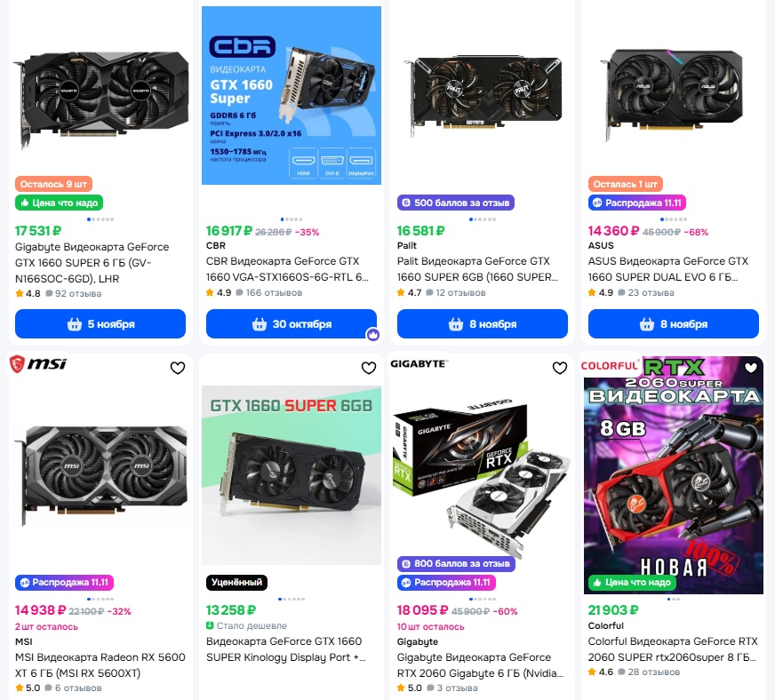Click heart icon on Colorful RTX 2060 SUPER
Screen dimensions: 775x700
point(751,368)
